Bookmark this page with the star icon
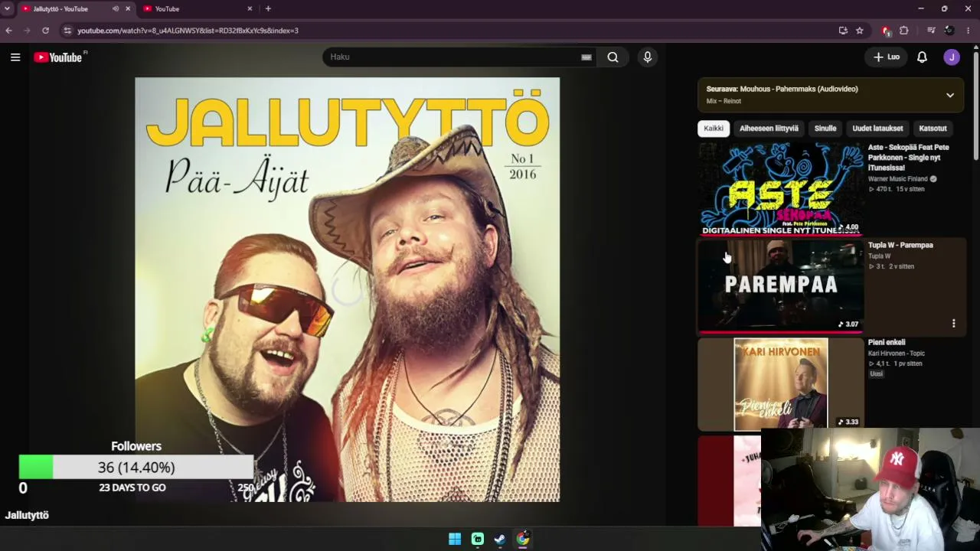 [860, 31]
